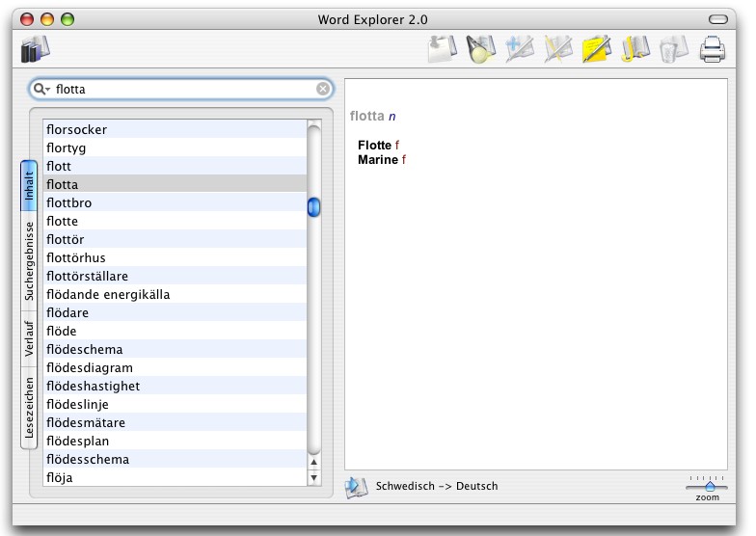This screenshot has width=756, height=536.
Task: Select 'flödesplan' in the word list
Action: tap(175, 441)
